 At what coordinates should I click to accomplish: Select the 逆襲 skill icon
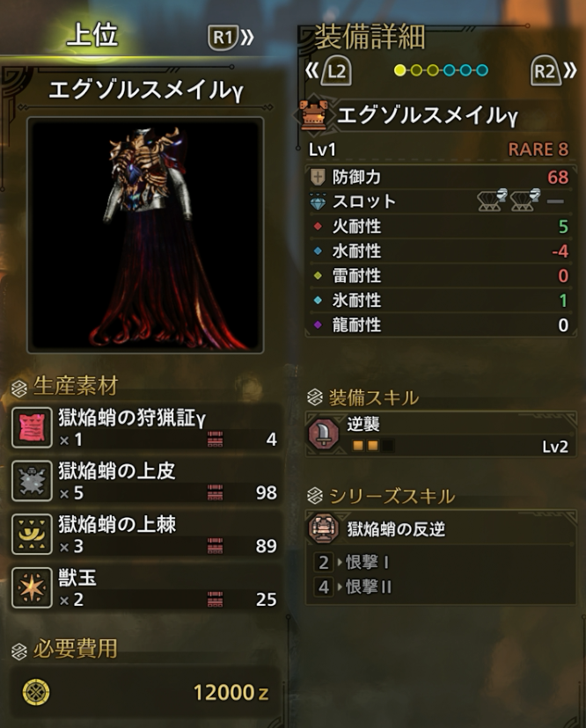(324, 433)
